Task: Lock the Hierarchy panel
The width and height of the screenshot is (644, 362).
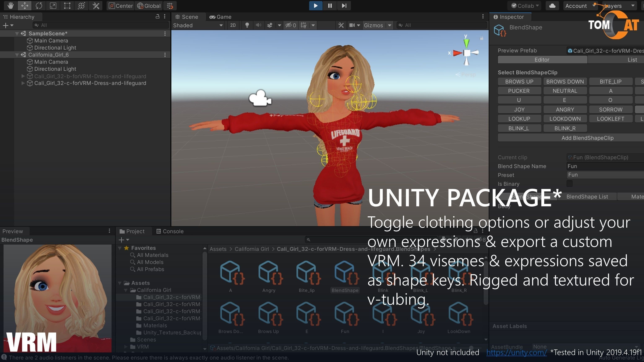Action: (x=157, y=17)
